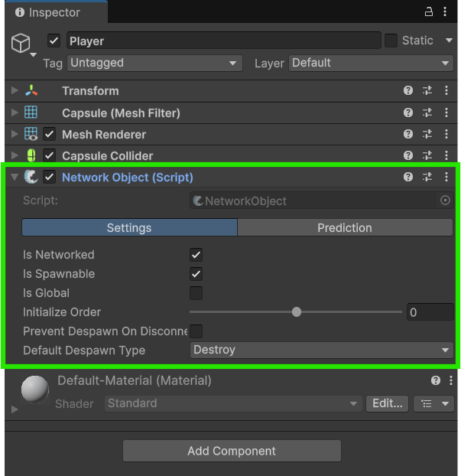Open Capsule Collider presets selector
Screen dimensions: 461x476
click(x=427, y=155)
